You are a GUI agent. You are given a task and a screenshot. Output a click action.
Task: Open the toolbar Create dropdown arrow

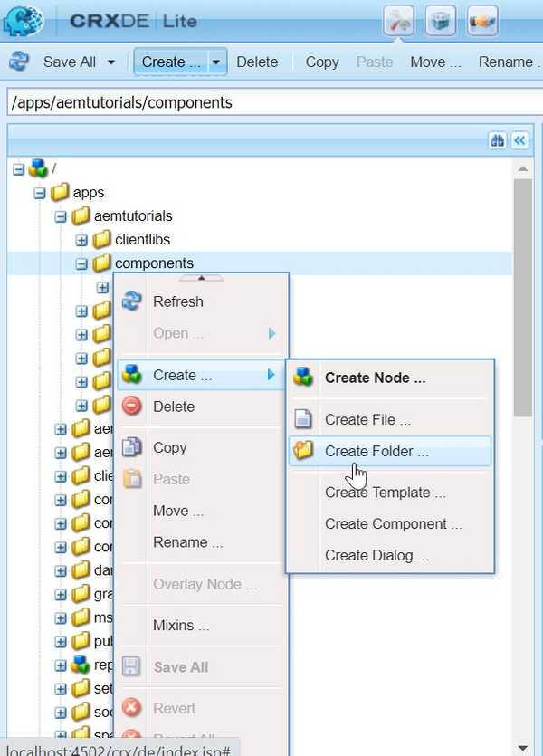(x=216, y=62)
